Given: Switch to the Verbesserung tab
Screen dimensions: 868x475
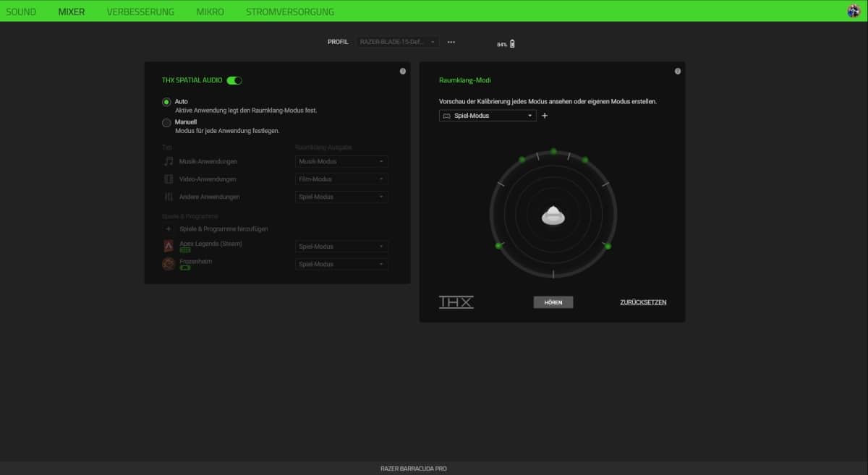Looking at the screenshot, I should click(140, 12).
